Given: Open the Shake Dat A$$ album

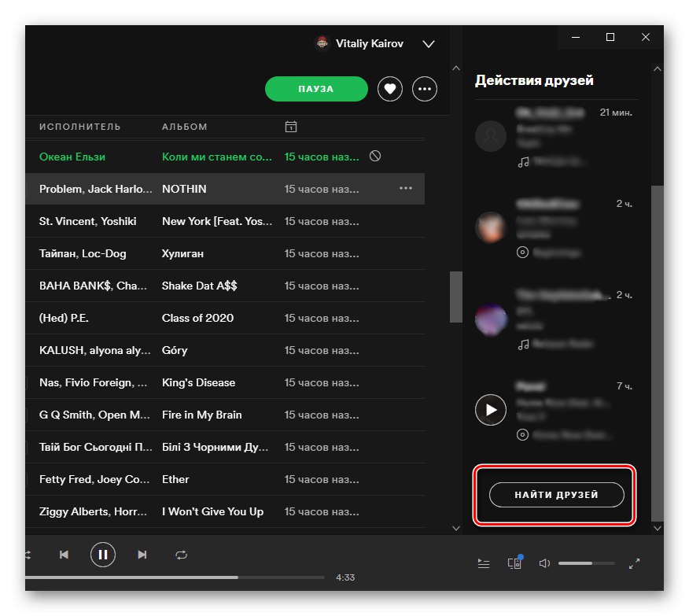Looking at the screenshot, I should 200,286.
